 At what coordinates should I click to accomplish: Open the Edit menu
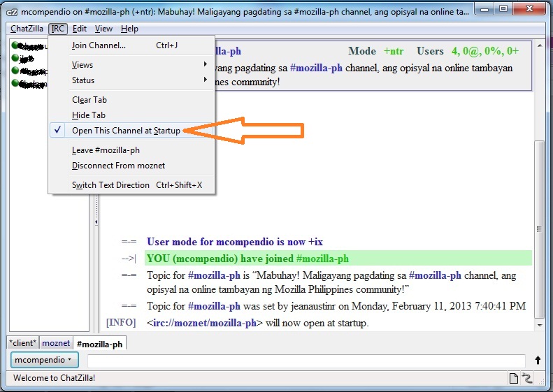(x=80, y=29)
